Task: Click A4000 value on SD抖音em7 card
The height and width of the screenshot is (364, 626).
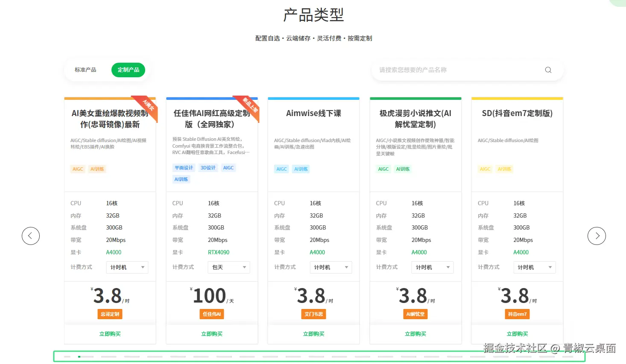Action: 521,252
